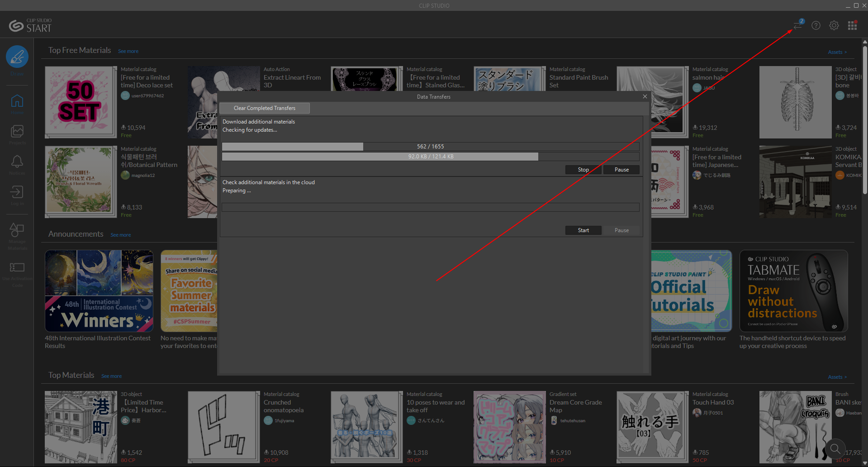Start the cloud materials check

pyautogui.click(x=583, y=230)
